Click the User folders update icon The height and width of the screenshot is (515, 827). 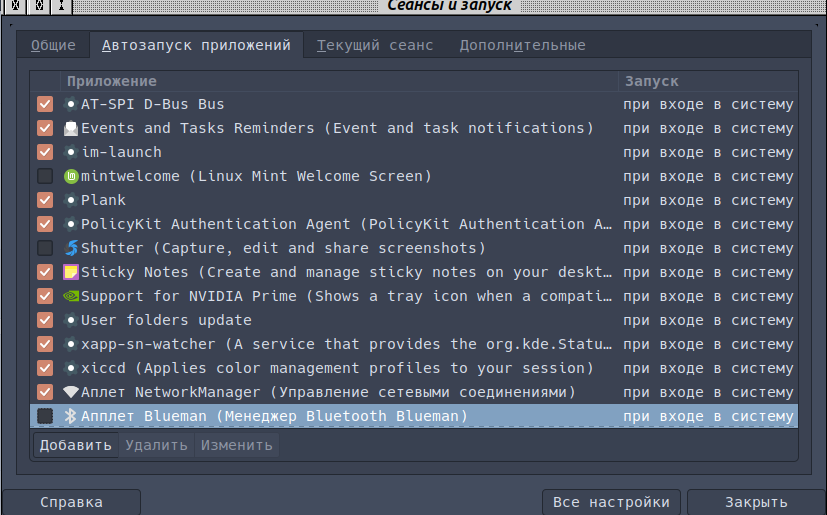(71, 320)
